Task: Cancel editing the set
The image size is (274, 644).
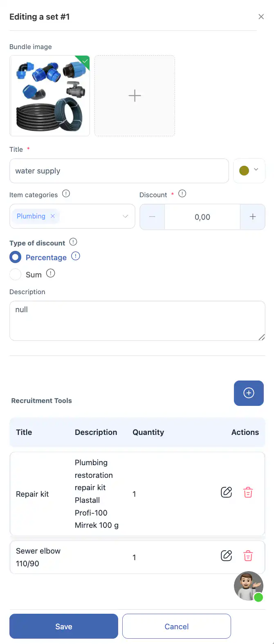Action: [176, 626]
